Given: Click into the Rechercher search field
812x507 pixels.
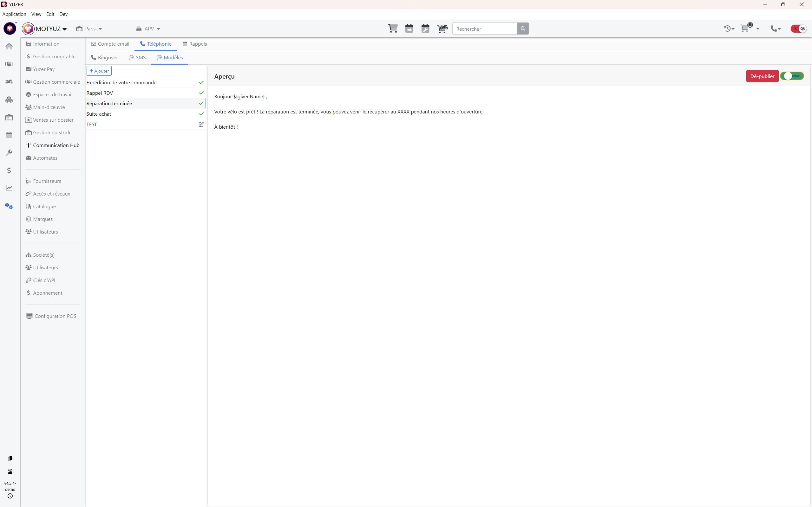Looking at the screenshot, I should pos(485,29).
